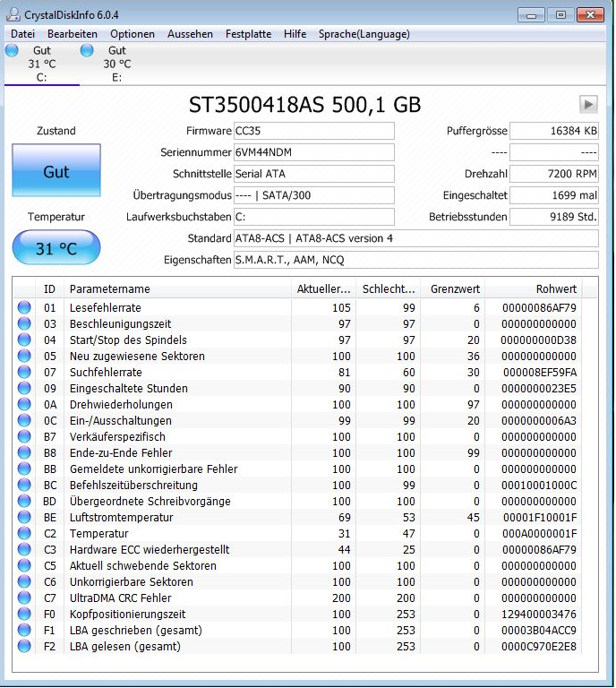The height and width of the screenshot is (688, 616).
Task: Click the ST3500418AS 500,1 GB disk title
Action: point(304,105)
